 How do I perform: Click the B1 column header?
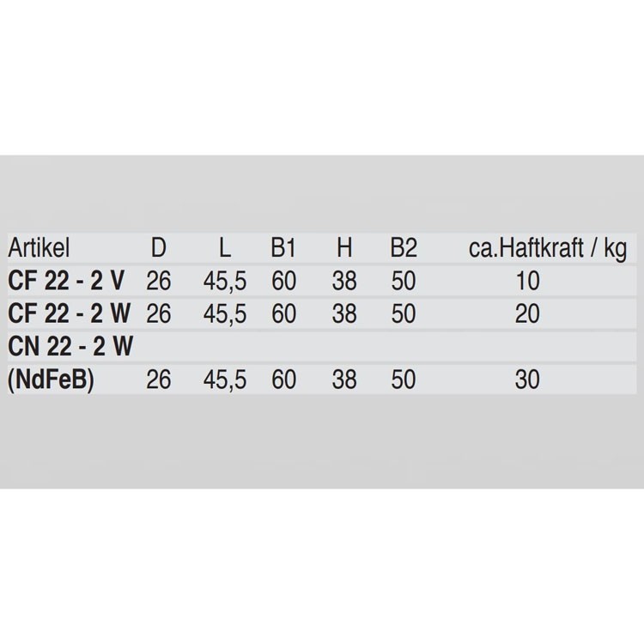283,248
